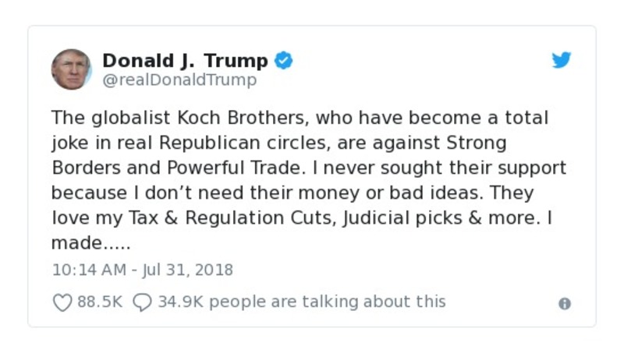Screen dimensions: 624x364
Task: Click "Tax & Regulation Cuts" in the tweet
Action: click(x=220, y=218)
